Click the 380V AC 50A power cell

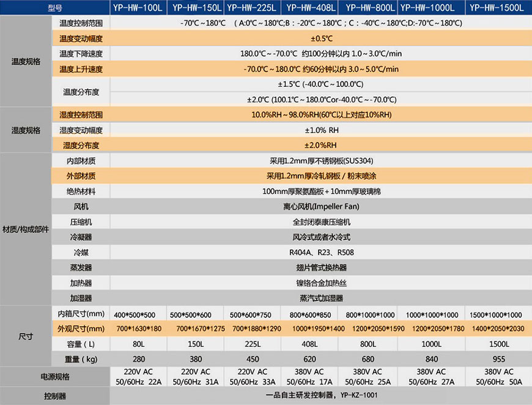pos(498,377)
